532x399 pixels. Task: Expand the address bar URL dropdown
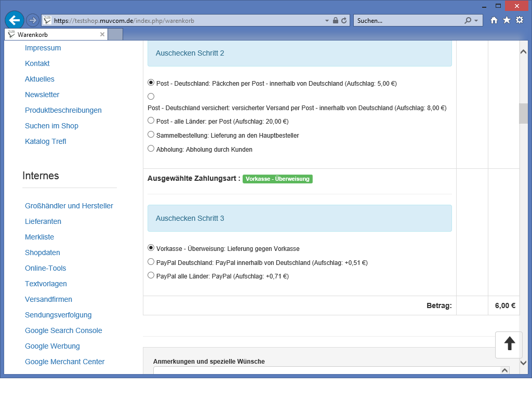tap(327, 20)
